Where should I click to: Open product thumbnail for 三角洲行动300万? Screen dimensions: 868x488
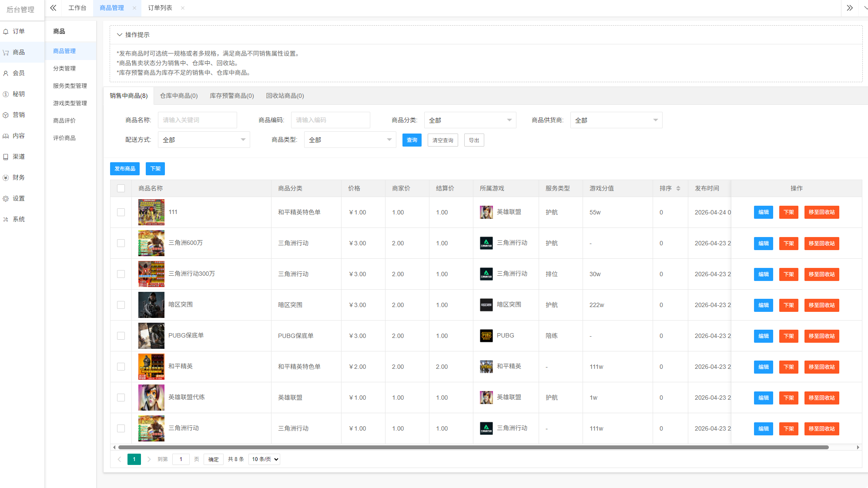coord(151,274)
